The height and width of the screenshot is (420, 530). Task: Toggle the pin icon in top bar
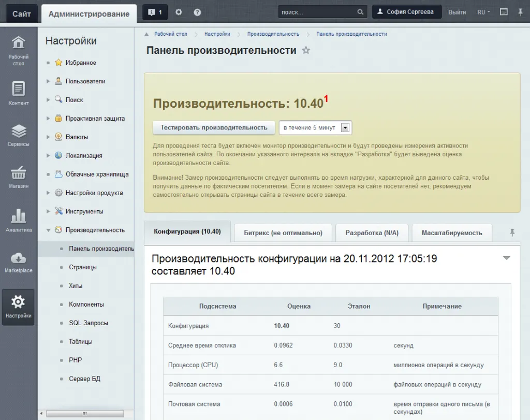click(x=520, y=12)
